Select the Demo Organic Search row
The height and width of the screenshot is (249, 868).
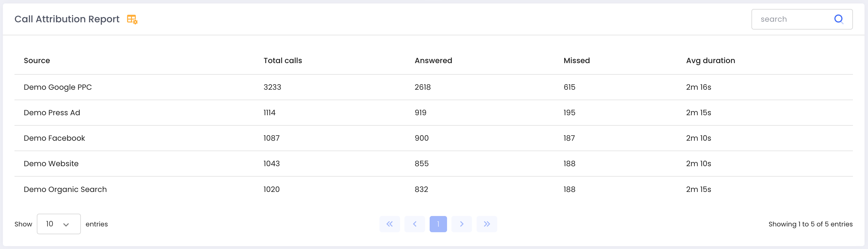coord(434,189)
